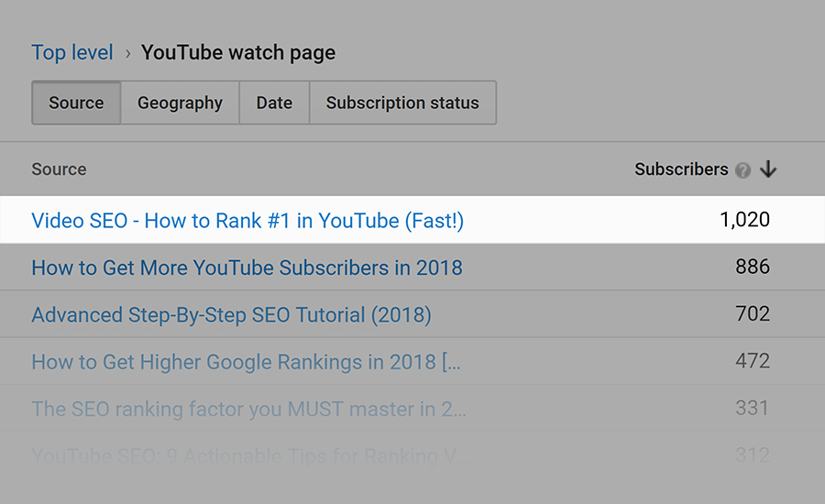Screen dimensions: 825x504
Task: Switch to the Geography tab
Action: (x=180, y=103)
